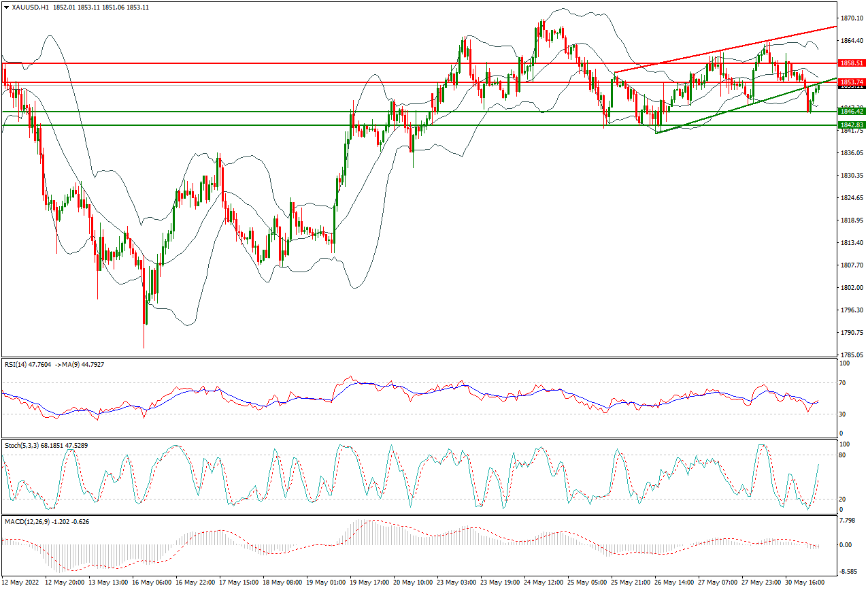This screenshot has height=590, width=868.
Task: Click the 1836.05 price axis label
Action: 852,153
